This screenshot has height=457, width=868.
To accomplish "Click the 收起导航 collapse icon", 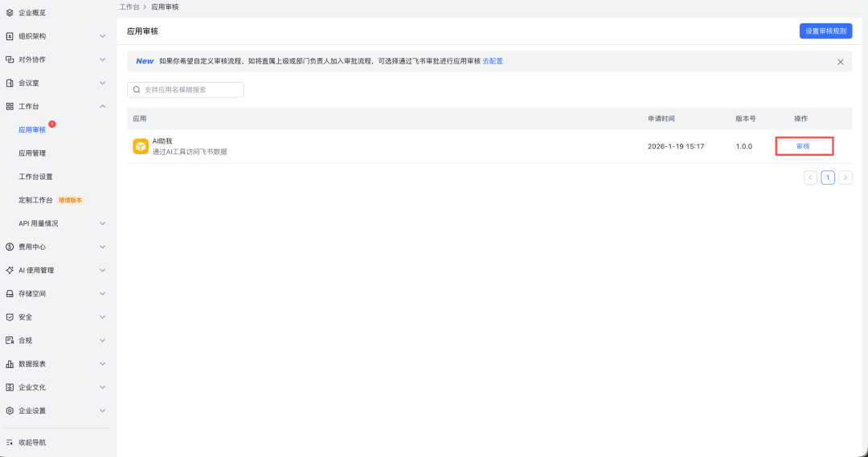I will point(10,443).
